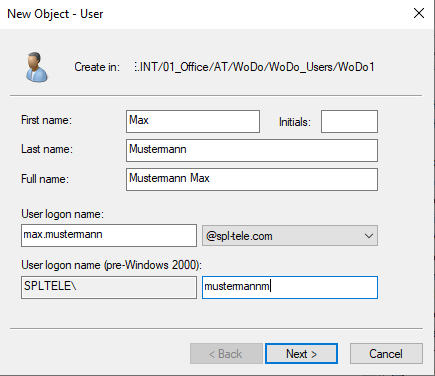Click the New Object - User title bar
The image size is (435, 376).
tap(200, 14)
